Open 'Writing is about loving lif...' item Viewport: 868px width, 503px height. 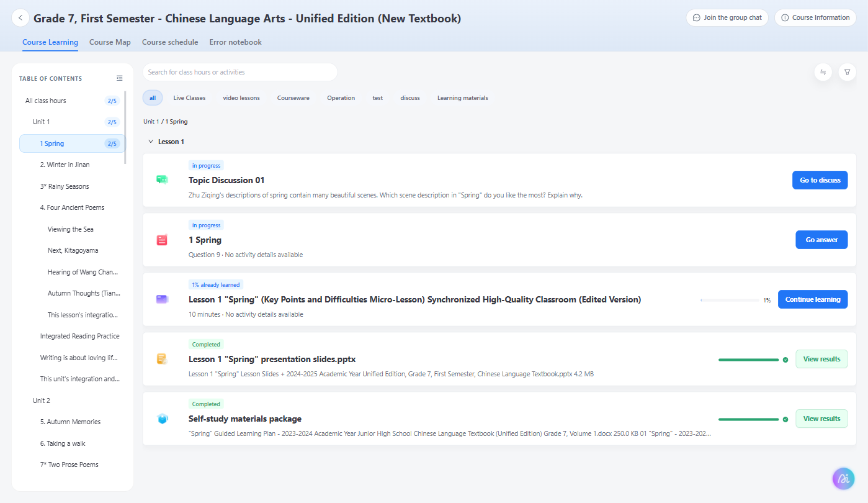coord(79,358)
